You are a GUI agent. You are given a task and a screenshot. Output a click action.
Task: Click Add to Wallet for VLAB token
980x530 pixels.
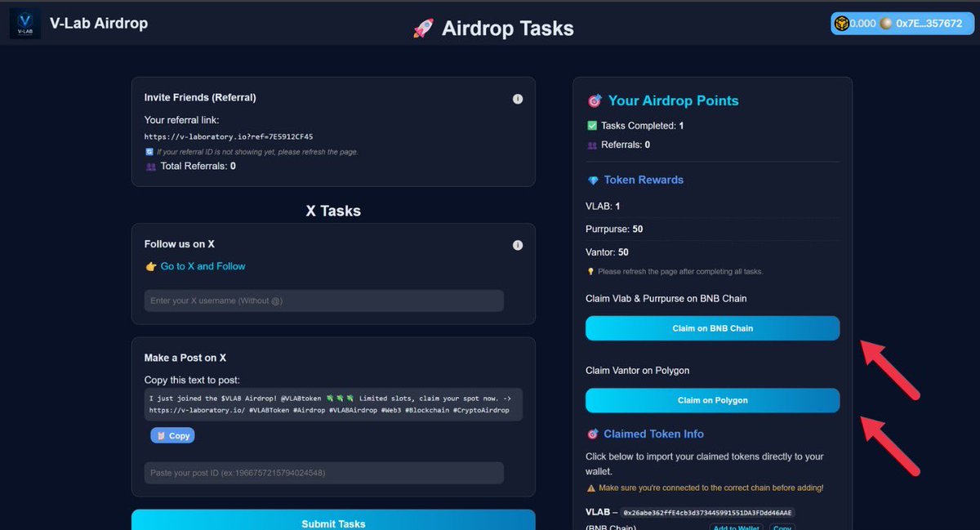tap(736, 527)
